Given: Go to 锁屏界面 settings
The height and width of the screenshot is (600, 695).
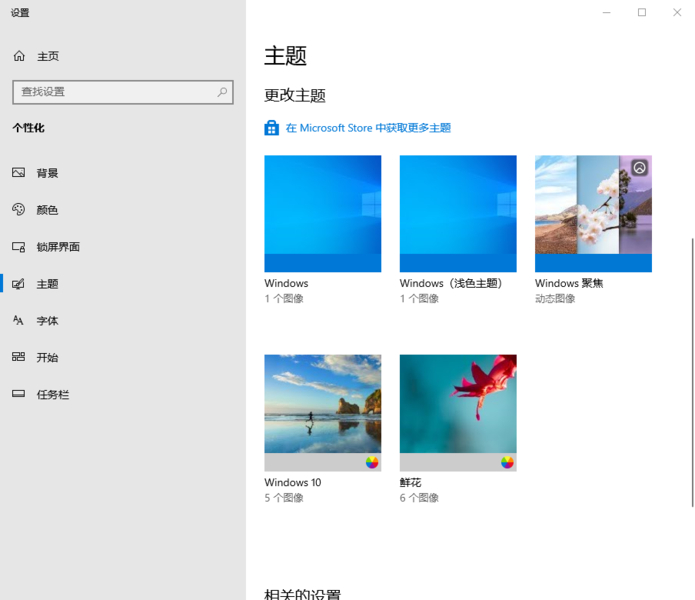Looking at the screenshot, I should tap(123, 247).
